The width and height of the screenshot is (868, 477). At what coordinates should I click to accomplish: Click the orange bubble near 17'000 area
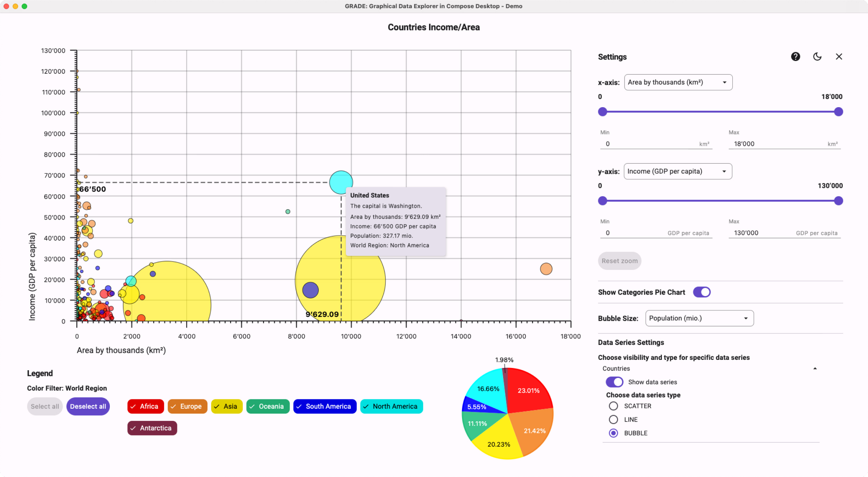546,269
